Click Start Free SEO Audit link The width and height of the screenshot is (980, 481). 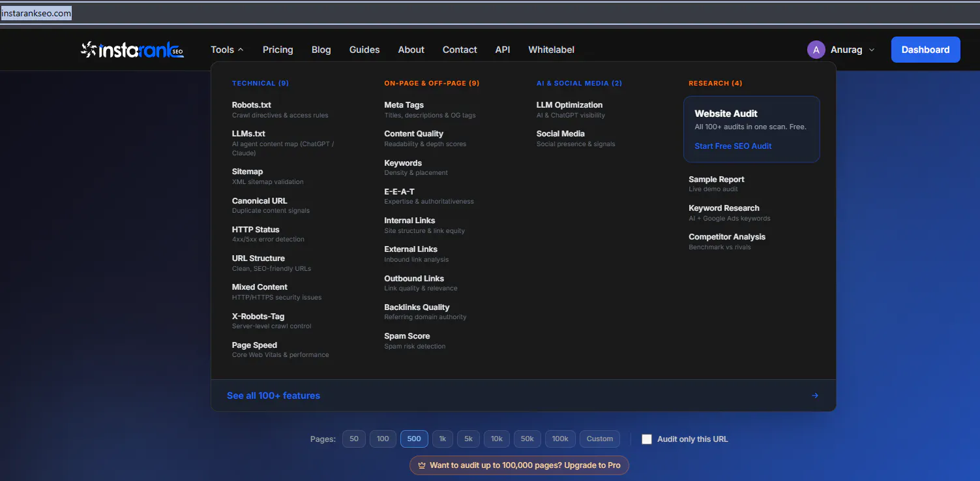click(x=733, y=146)
